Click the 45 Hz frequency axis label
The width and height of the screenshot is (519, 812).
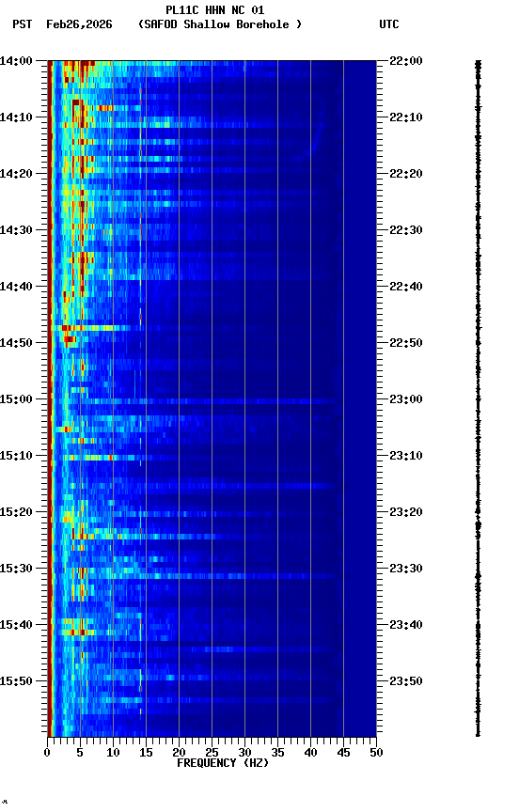[343, 753]
